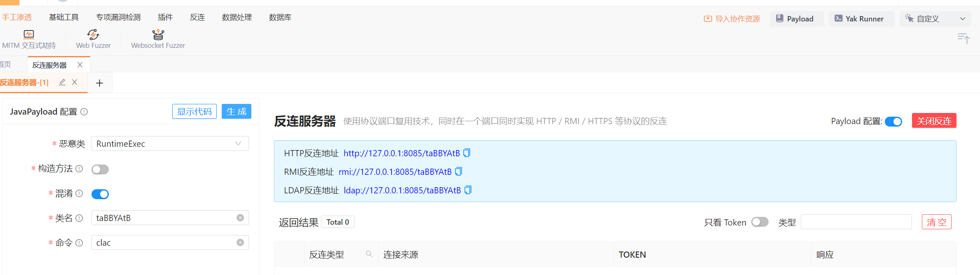Image resolution: width=980 pixels, height=275 pixels.
Task: Turn off the Payload 配置 switch
Action: click(x=893, y=122)
